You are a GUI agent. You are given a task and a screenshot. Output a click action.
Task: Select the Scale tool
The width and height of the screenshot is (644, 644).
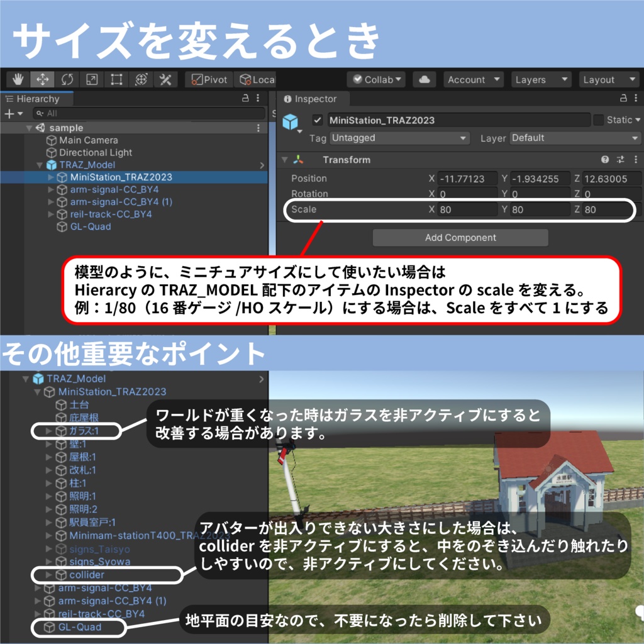92,79
